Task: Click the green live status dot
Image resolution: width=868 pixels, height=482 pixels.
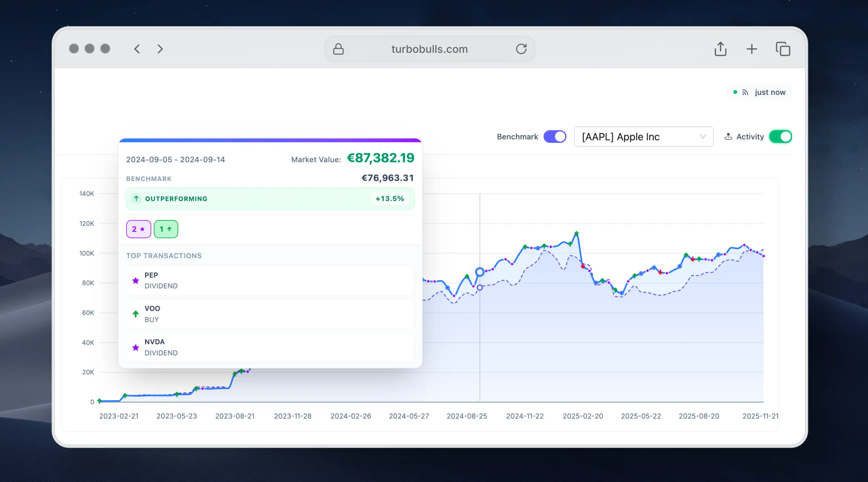Action: pyautogui.click(x=735, y=92)
